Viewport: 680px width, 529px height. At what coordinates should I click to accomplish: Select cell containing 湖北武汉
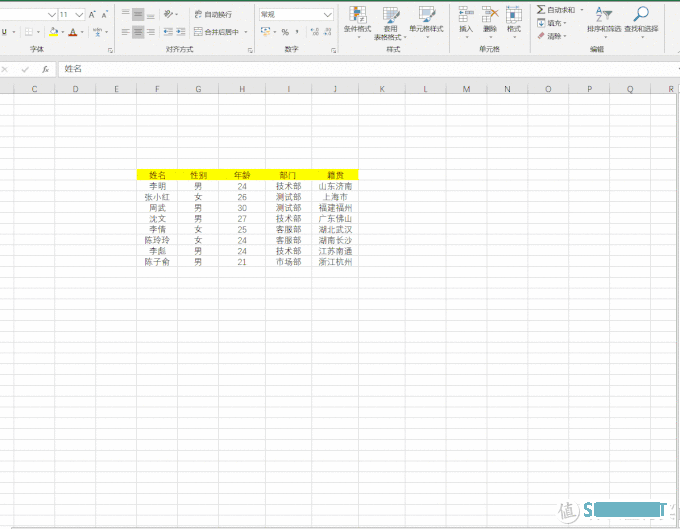(x=335, y=229)
